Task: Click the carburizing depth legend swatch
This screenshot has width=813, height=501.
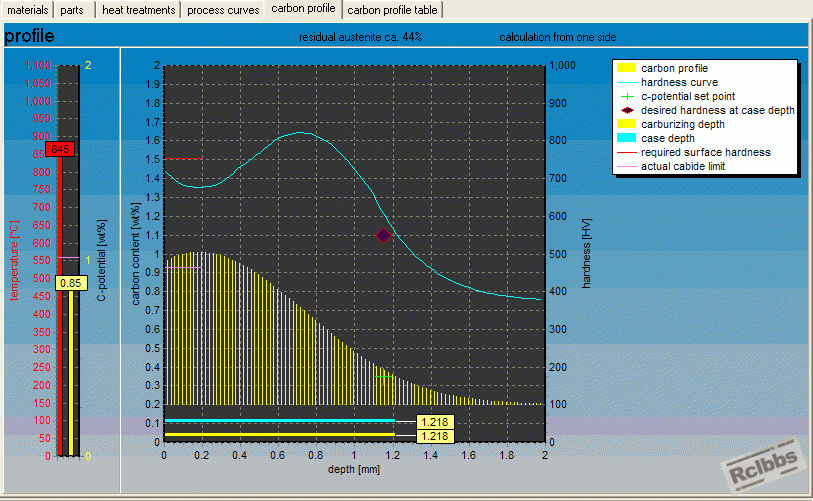Action: click(x=626, y=124)
